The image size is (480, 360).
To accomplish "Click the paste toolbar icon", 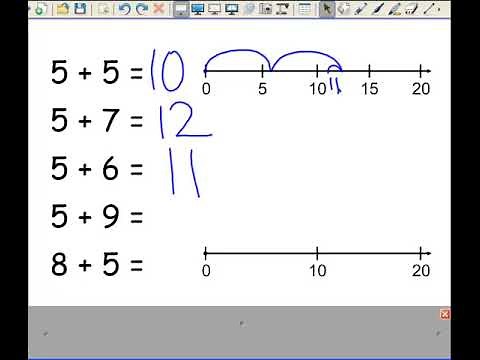I will coord(104,9).
